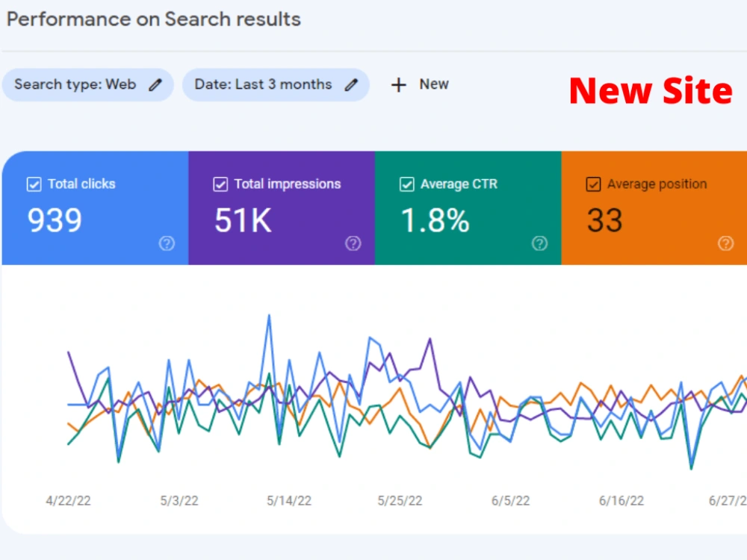
Task: Select the 1.8% average CTR value
Action: [435, 220]
